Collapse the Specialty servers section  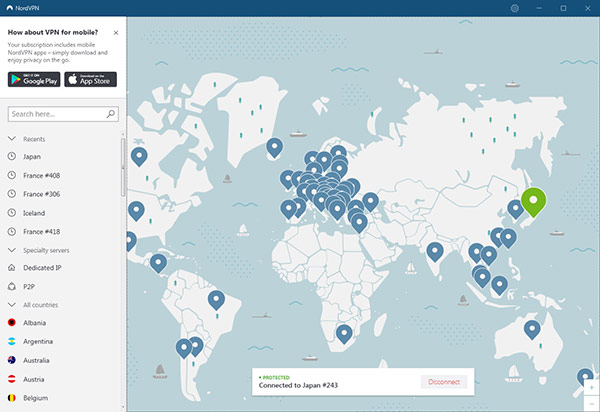(12, 250)
